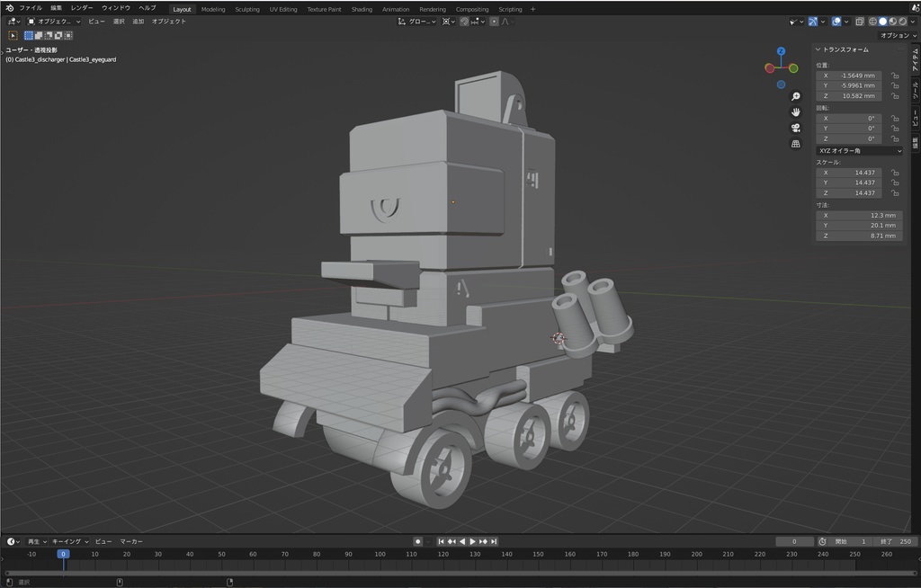
Task: Toggle X-ray view
Action: click(x=859, y=22)
